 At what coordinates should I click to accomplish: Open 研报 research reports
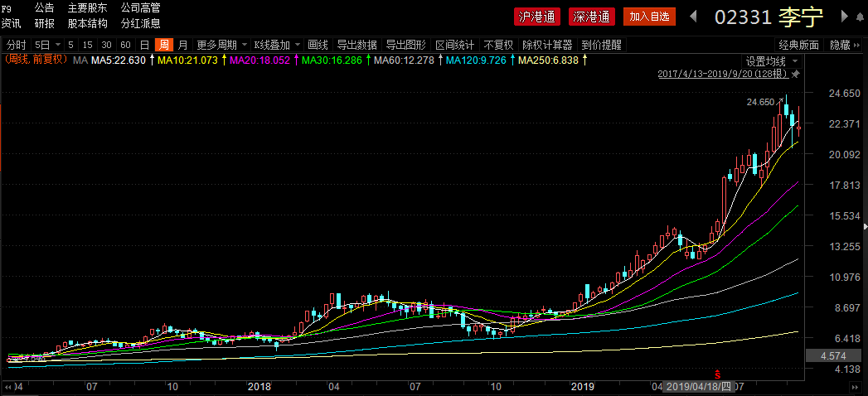tap(44, 24)
